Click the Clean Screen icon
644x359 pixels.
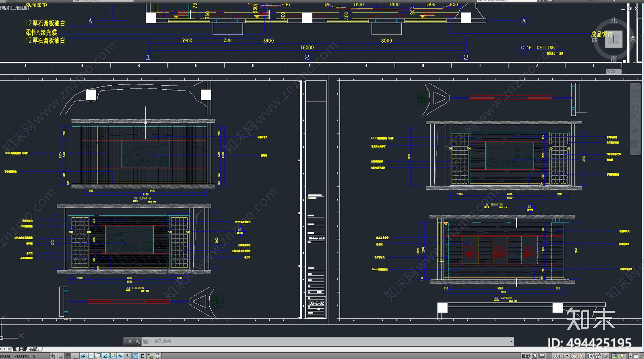(636, 356)
